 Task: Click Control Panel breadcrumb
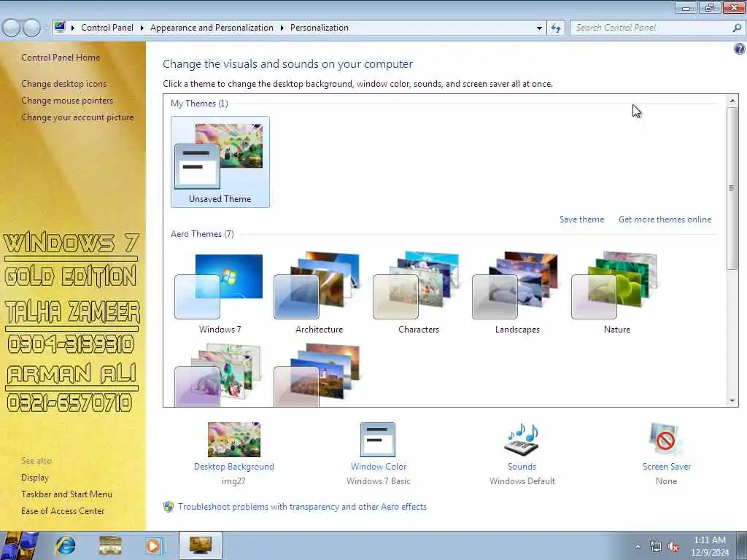tap(107, 28)
